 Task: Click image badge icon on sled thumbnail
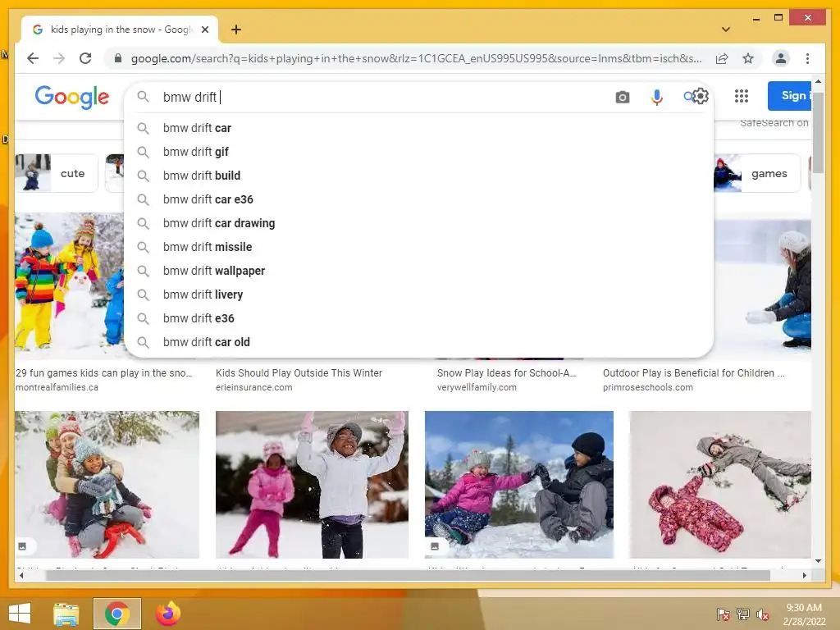pos(22,546)
